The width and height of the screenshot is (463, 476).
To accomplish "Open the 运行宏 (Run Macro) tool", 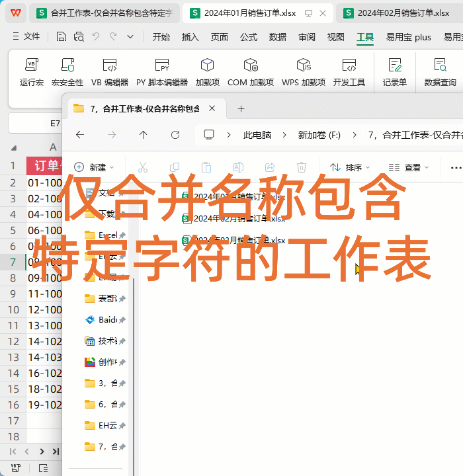I will click(32, 72).
